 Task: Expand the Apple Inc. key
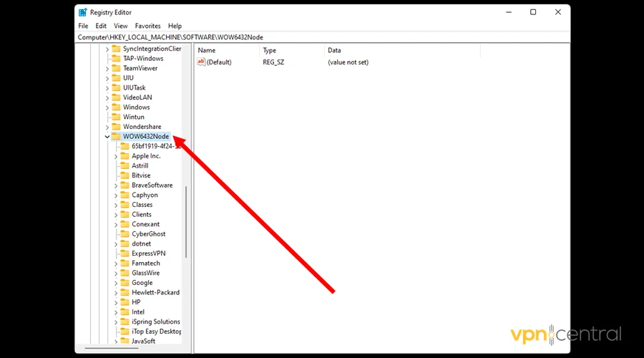(x=116, y=156)
